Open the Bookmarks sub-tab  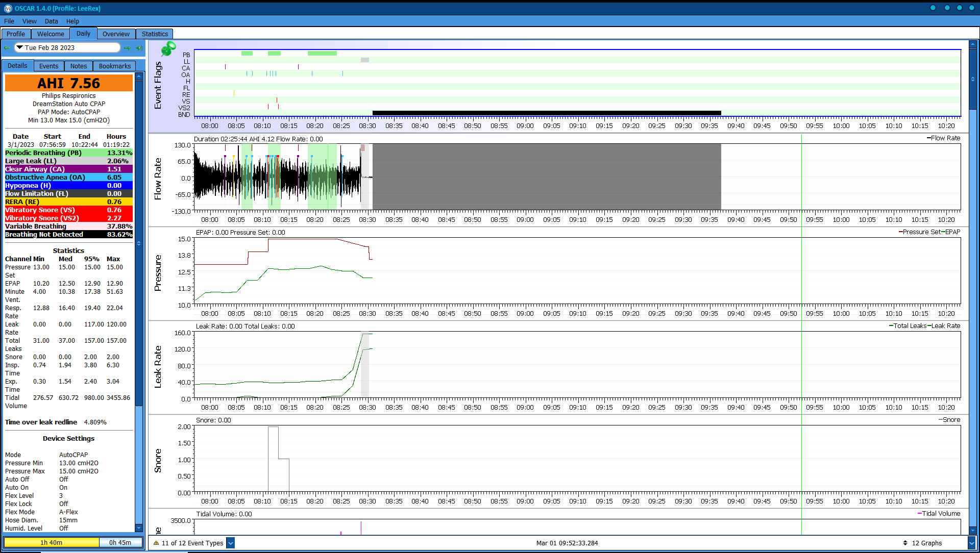coord(115,66)
